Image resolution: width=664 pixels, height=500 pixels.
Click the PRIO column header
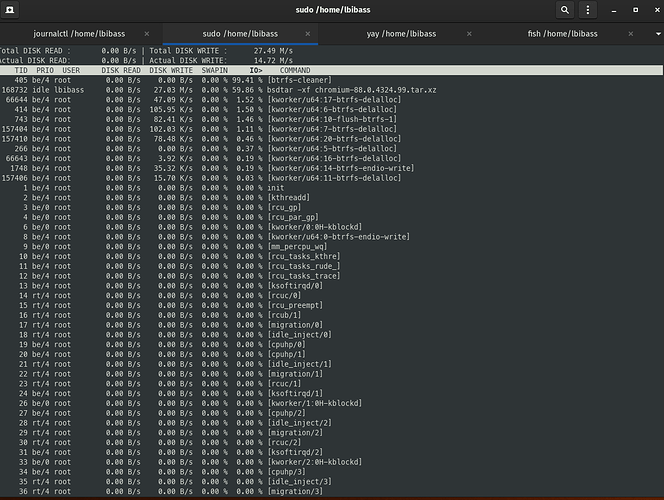(x=45, y=70)
